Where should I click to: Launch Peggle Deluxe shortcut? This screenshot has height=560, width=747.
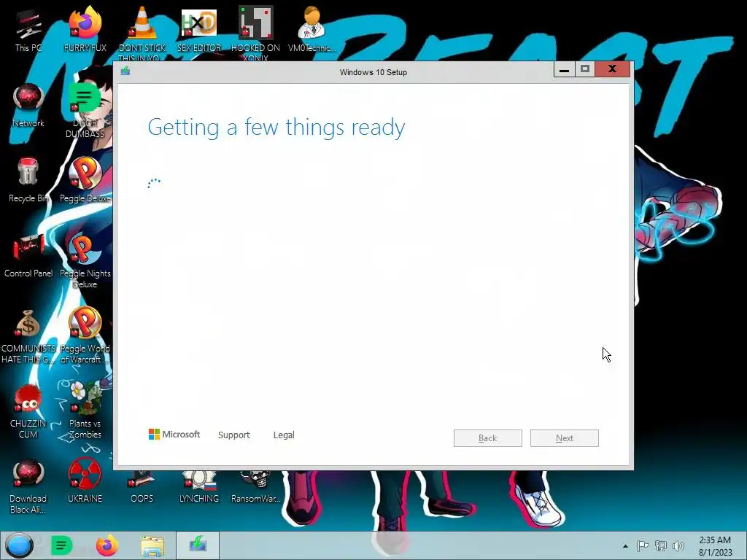85,181
